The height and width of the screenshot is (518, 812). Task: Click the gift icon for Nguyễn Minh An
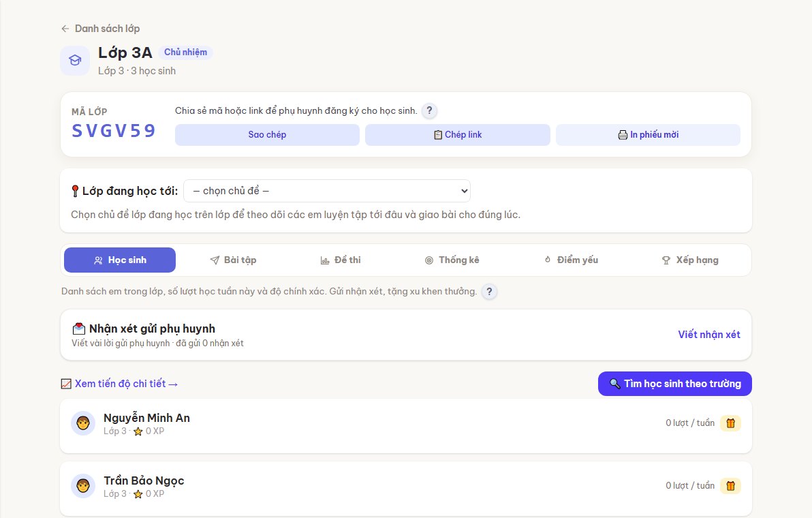730,423
